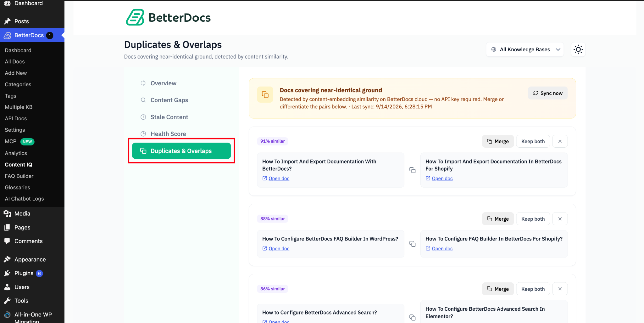Select the Stale Content tab
Viewport: 644px width, 323px height.
(181, 117)
